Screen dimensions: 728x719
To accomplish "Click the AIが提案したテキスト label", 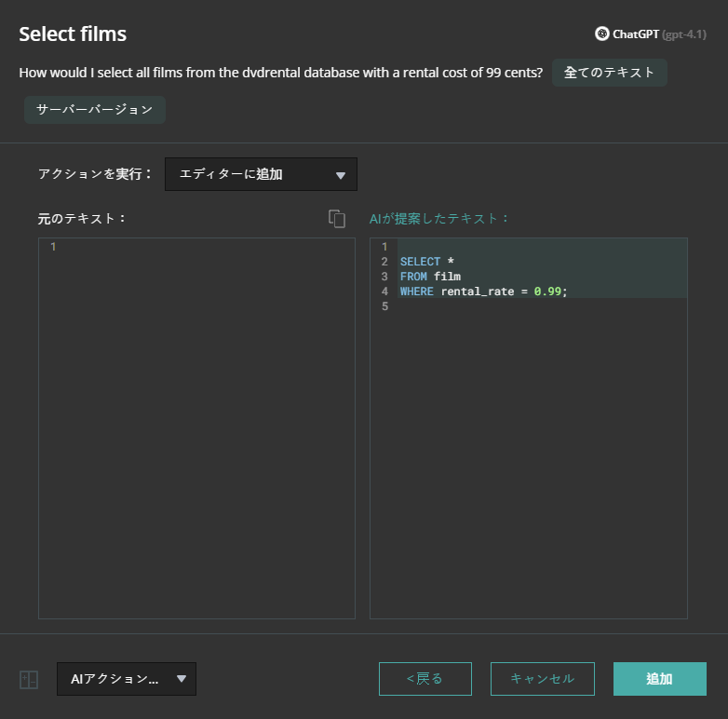I will pos(438,218).
